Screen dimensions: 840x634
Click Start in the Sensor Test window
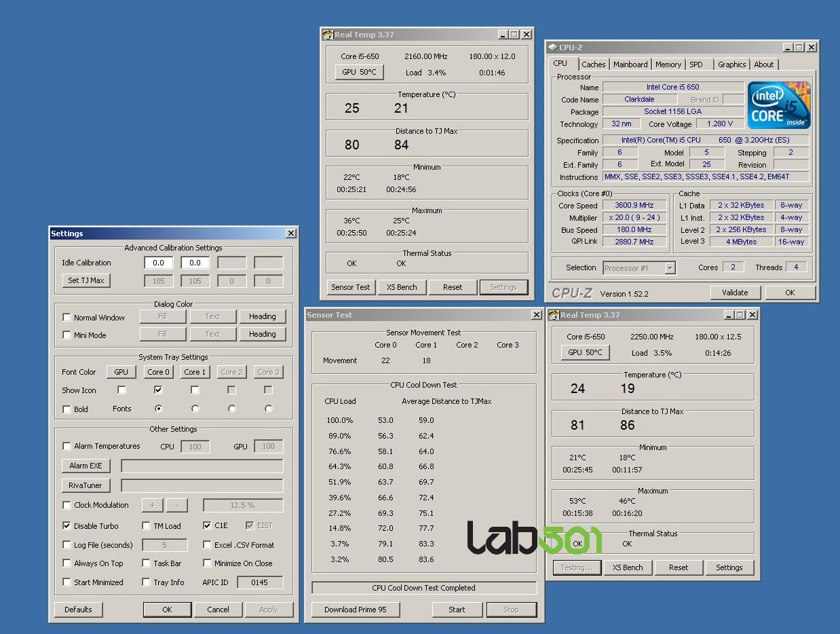click(457, 610)
